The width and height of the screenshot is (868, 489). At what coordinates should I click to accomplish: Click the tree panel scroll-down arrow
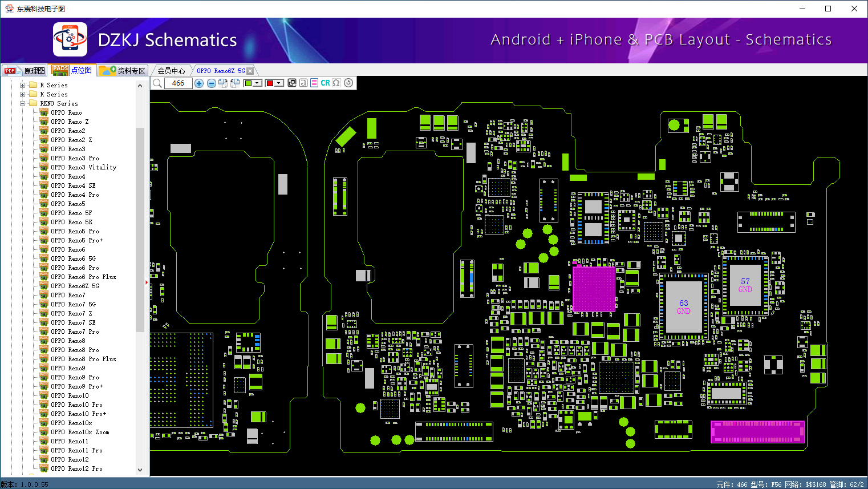point(140,470)
